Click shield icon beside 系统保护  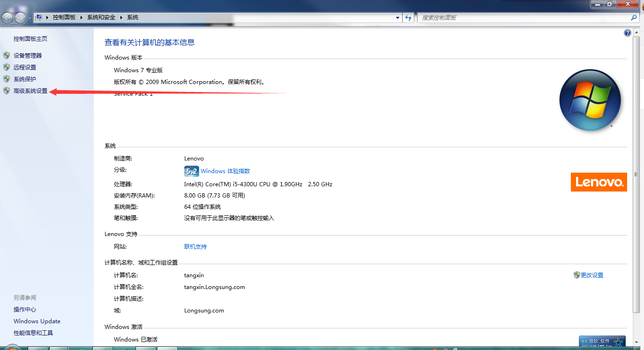coord(7,79)
